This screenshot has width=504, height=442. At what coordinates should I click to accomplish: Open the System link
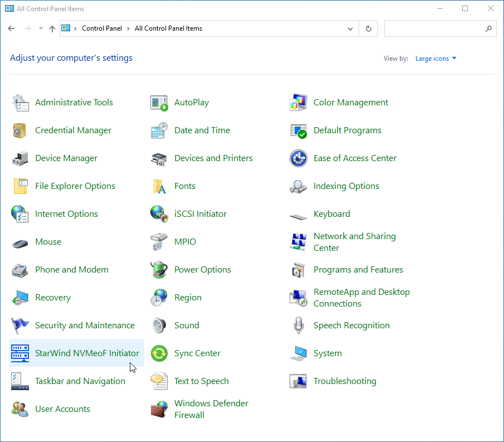tap(327, 353)
